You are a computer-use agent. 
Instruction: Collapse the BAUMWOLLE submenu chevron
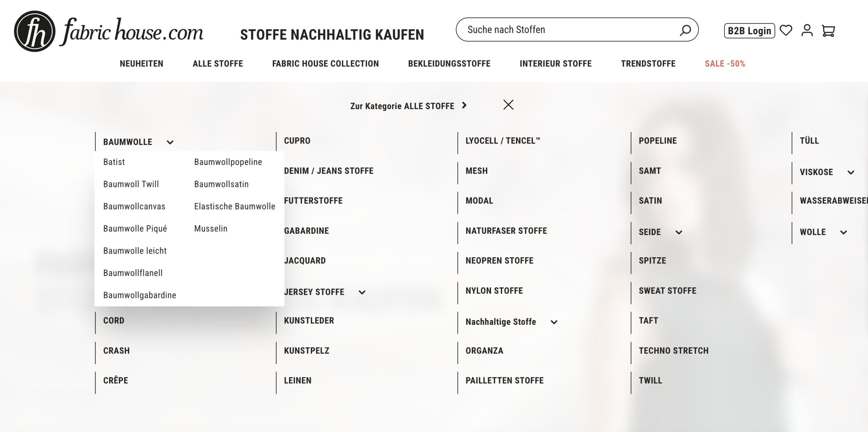[170, 142]
